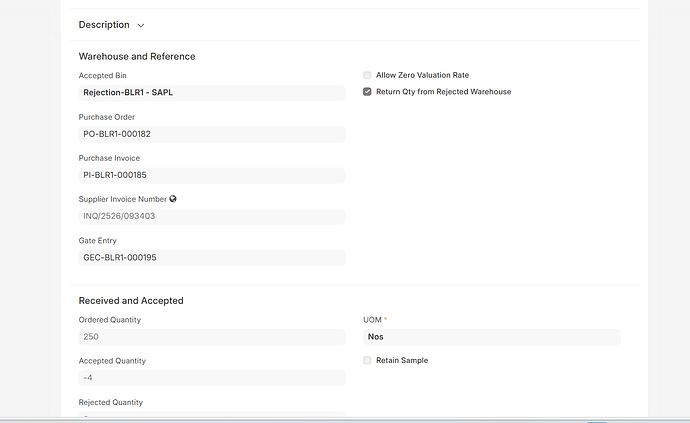
Task: Tick the Retain Sample checkbox
Action: click(x=367, y=360)
